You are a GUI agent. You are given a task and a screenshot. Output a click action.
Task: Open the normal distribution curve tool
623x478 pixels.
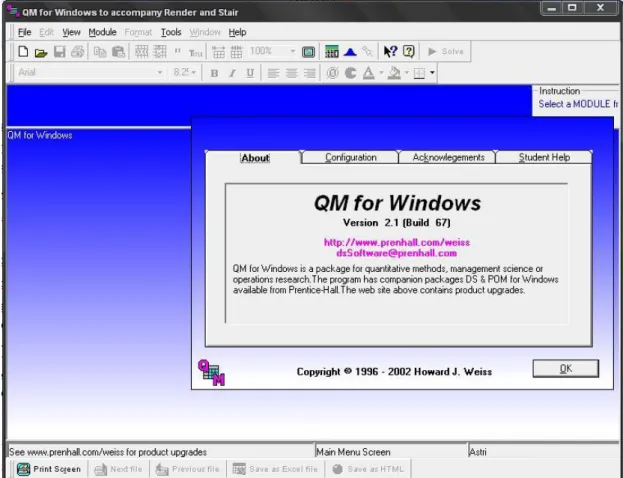[350, 52]
